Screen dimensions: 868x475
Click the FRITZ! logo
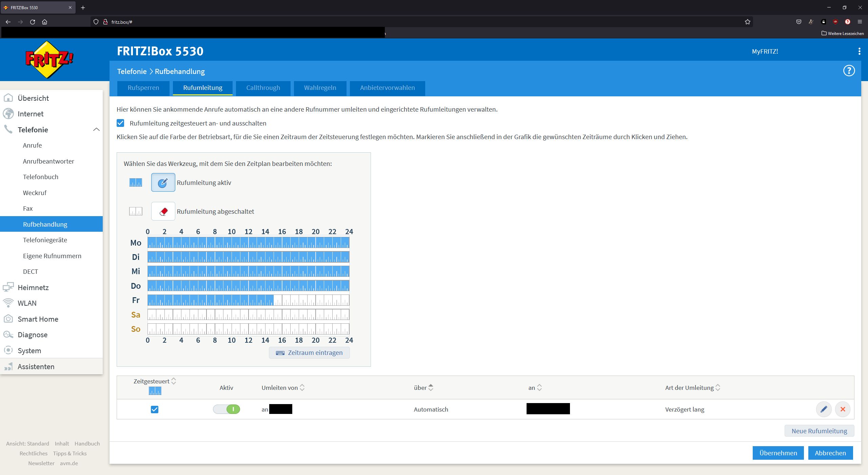click(x=49, y=60)
